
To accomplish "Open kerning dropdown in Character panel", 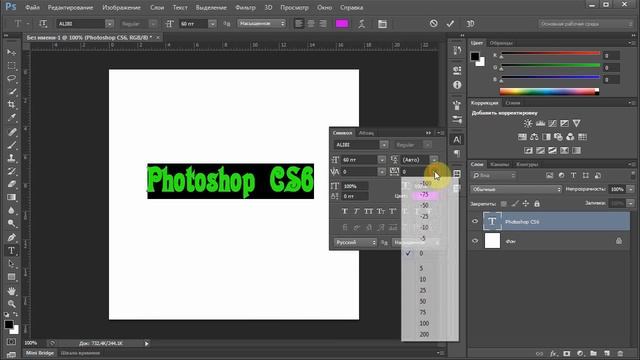I will (x=382, y=172).
